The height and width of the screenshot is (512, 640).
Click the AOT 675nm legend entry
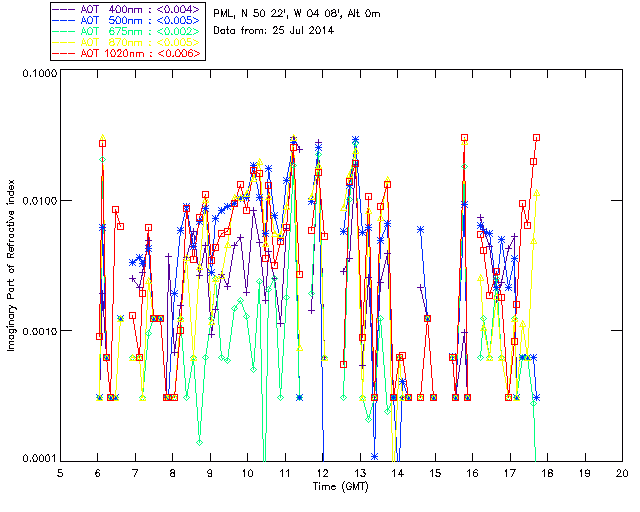point(127,31)
